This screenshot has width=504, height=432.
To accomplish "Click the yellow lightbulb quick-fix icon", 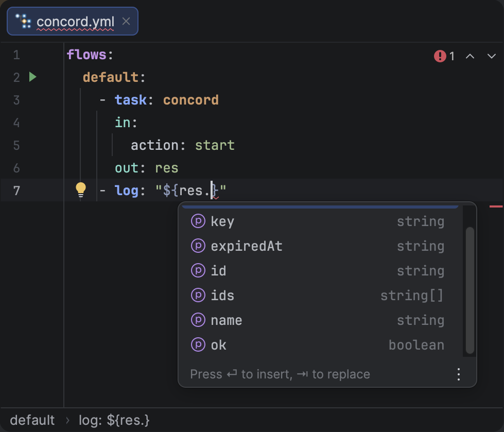I will tap(81, 190).
